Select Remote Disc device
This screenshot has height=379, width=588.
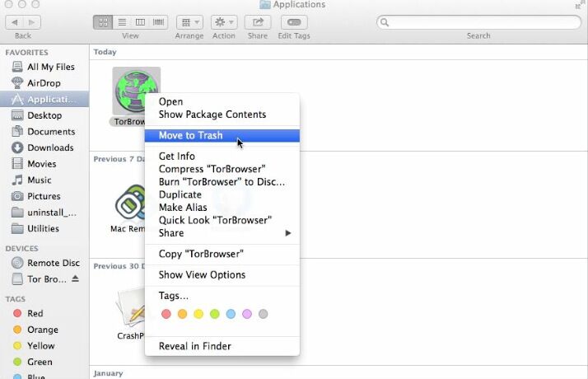coord(44,263)
